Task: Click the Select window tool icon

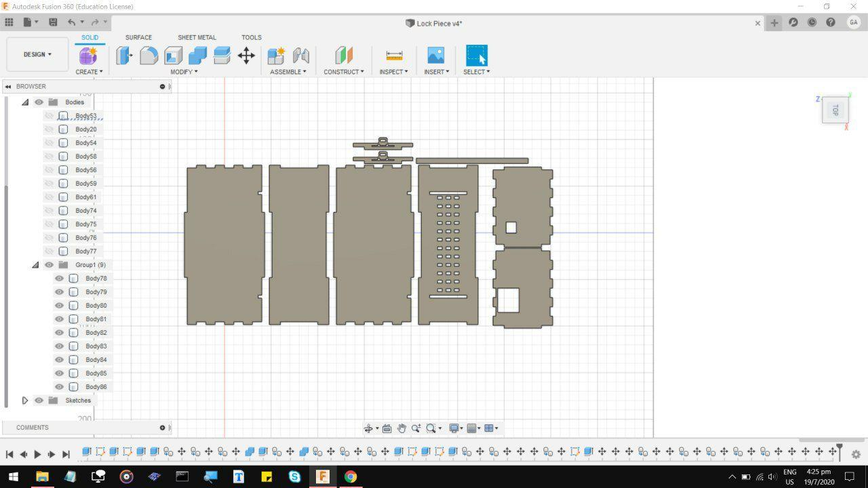Action: coord(477,56)
